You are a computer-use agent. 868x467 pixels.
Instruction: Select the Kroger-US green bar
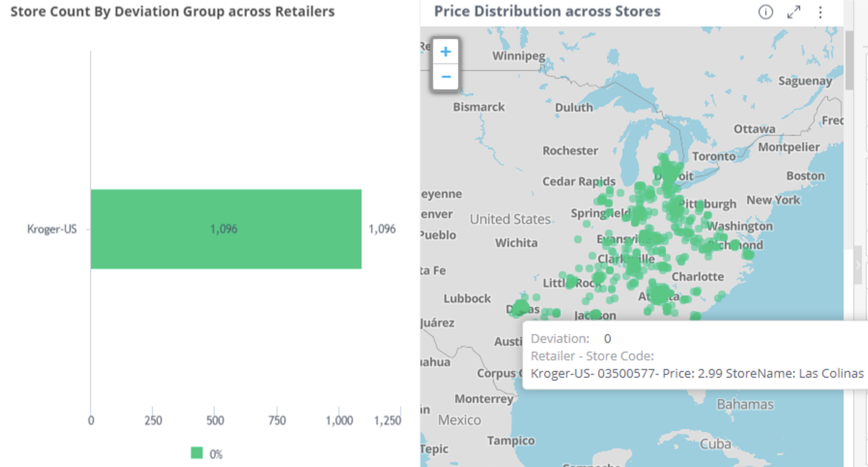point(226,229)
